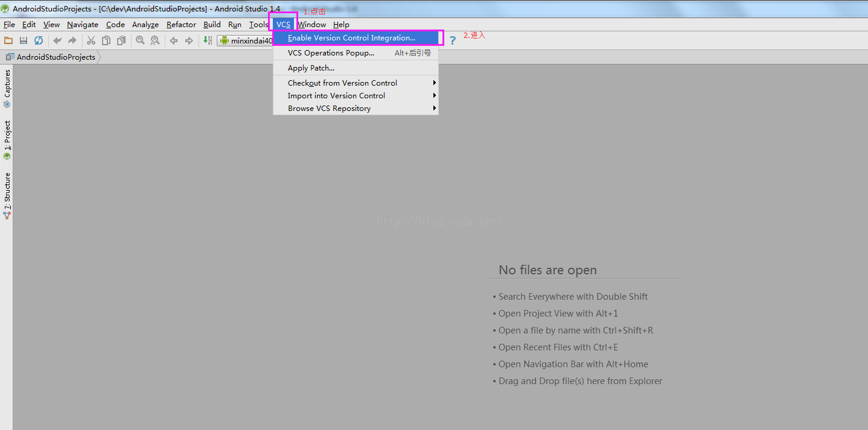868x430 pixels.
Task: Open the Build menu
Action: [x=212, y=25]
